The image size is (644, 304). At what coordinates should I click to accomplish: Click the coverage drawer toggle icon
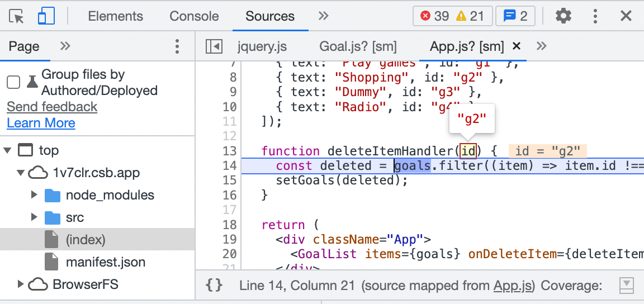coord(627,286)
